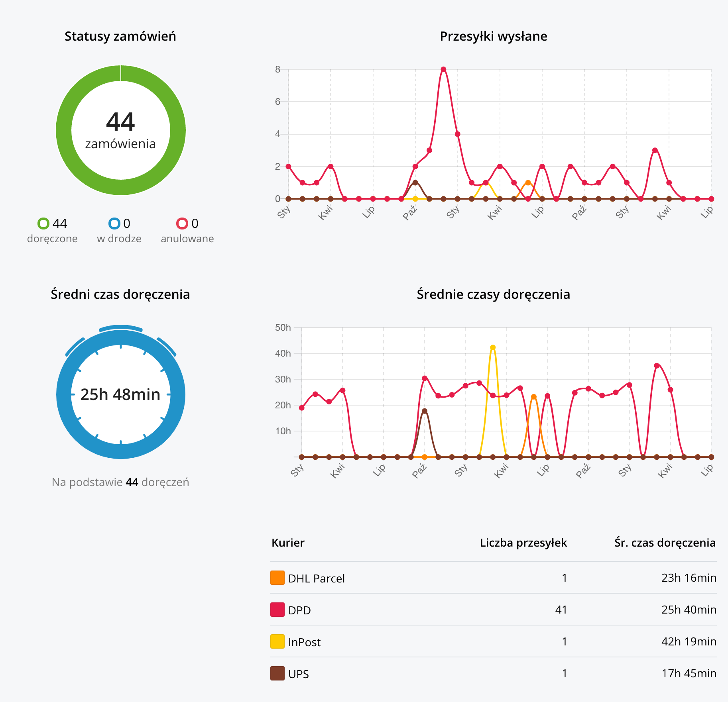Image resolution: width=728 pixels, height=702 pixels.
Task: Open the Śr. czas doręczenia column header
Action: [x=665, y=542]
